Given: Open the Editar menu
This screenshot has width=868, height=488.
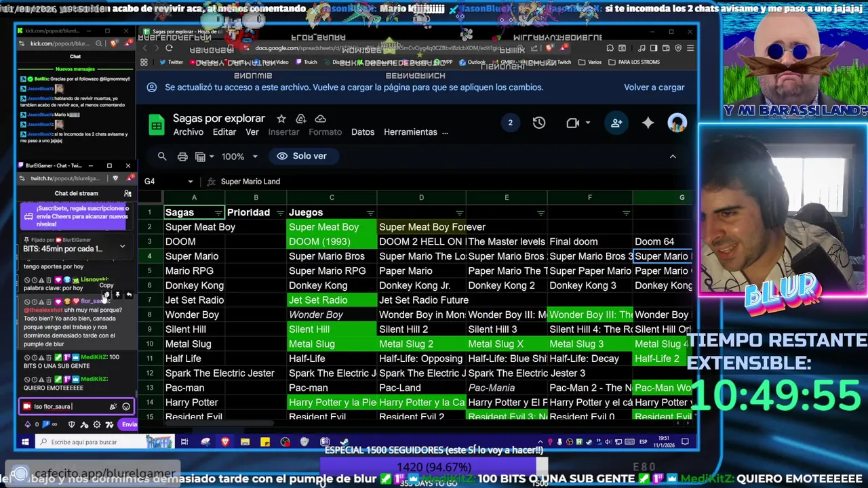Looking at the screenshot, I should 224,132.
